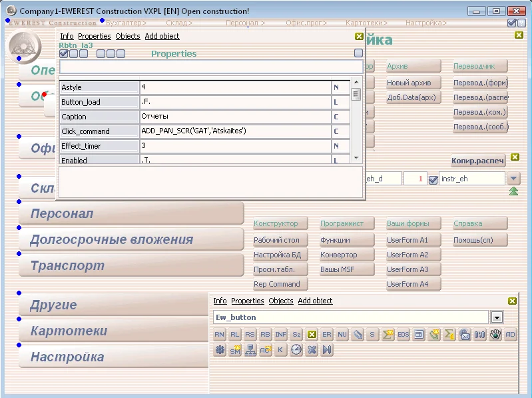The image size is (532, 398).
Task: Click the RN icon in the object toolbar
Action: [x=220, y=335]
